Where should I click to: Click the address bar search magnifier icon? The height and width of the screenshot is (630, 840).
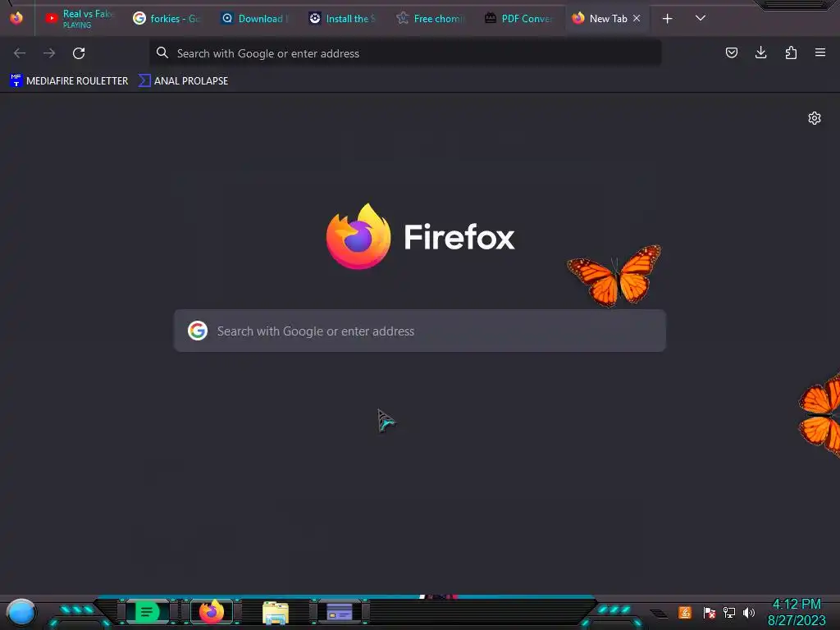162,52
